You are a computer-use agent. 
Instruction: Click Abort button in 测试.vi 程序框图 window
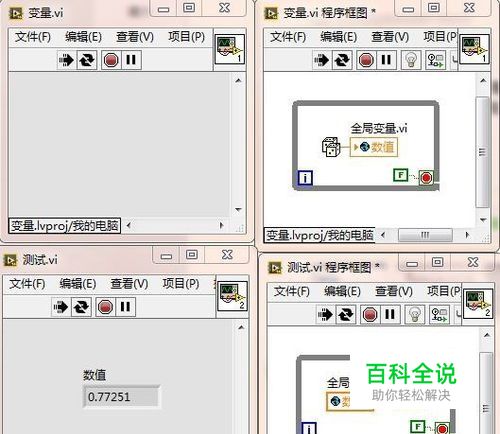pyautogui.click(x=370, y=314)
